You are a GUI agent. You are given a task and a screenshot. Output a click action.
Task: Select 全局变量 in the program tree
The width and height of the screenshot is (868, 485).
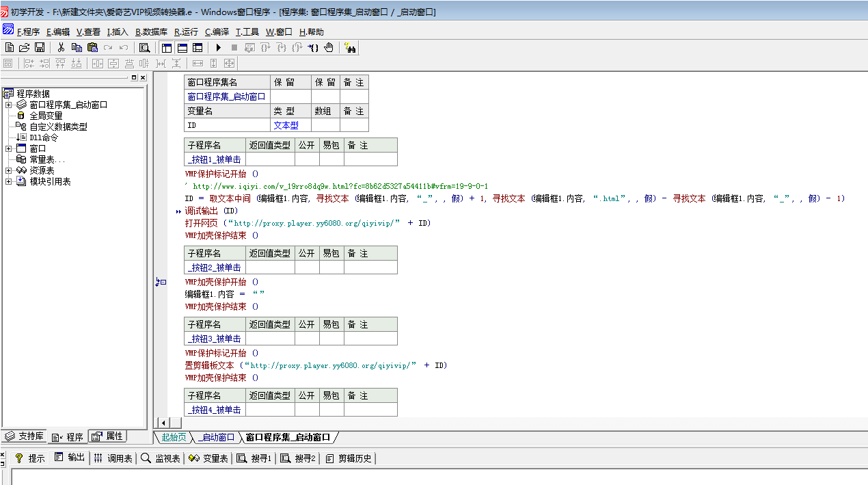[x=46, y=116]
